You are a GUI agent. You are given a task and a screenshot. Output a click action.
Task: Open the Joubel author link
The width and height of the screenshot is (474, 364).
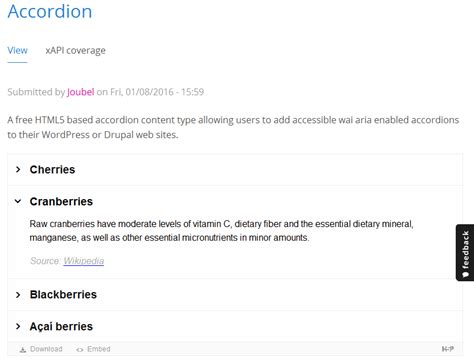tap(81, 92)
